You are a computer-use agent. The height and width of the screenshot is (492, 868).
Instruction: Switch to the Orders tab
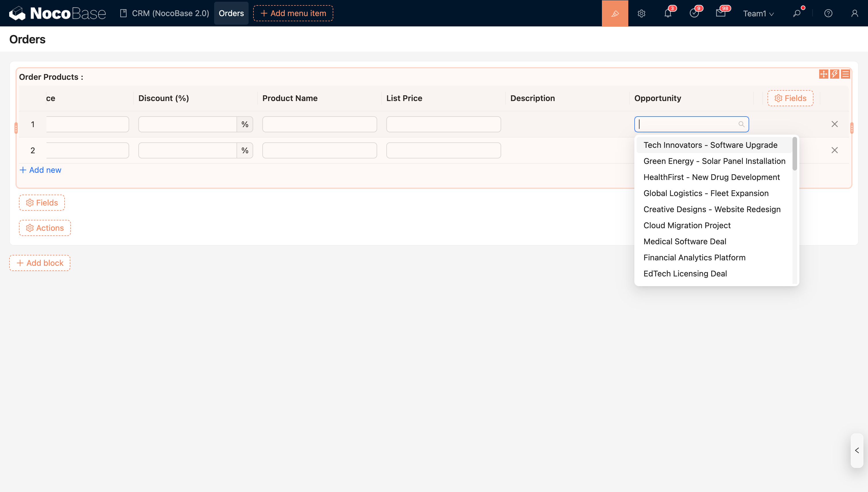(x=231, y=13)
